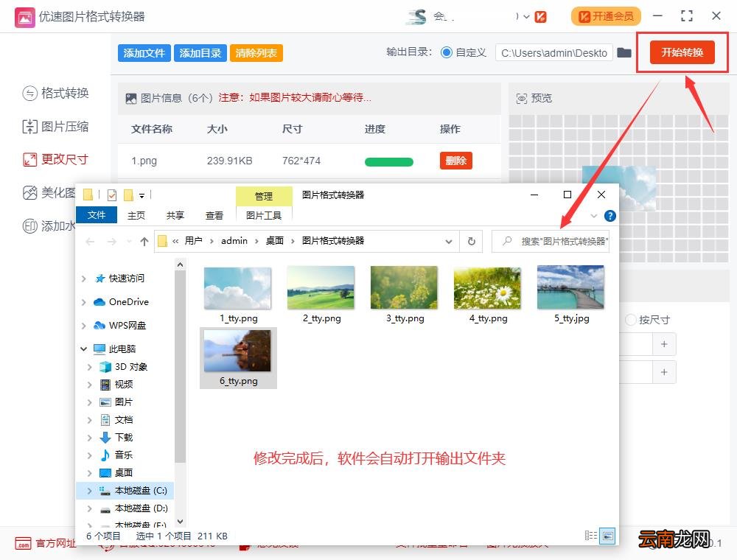
Task: Expand the Explorer ribbon chevron
Action: pyautogui.click(x=593, y=216)
